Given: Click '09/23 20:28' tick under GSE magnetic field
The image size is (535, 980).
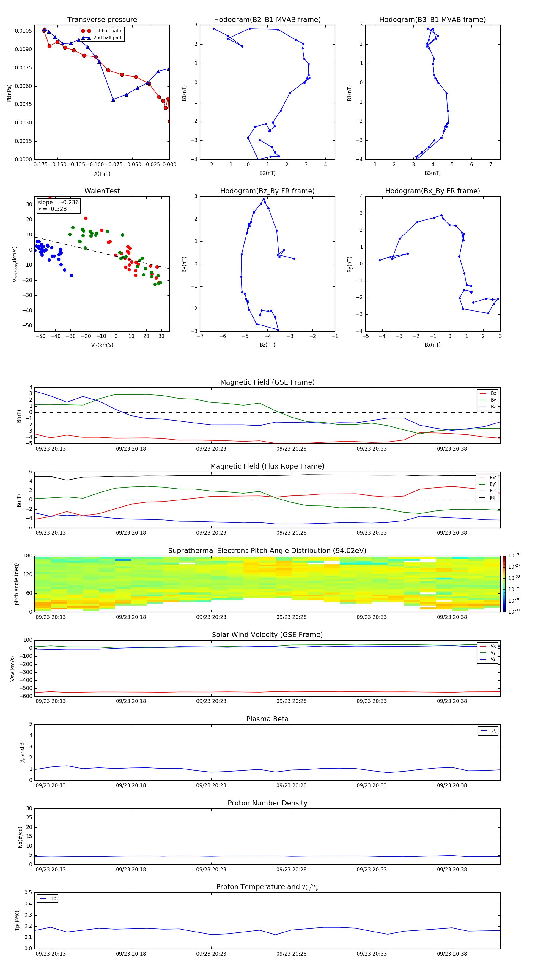Looking at the screenshot, I should [x=291, y=448].
